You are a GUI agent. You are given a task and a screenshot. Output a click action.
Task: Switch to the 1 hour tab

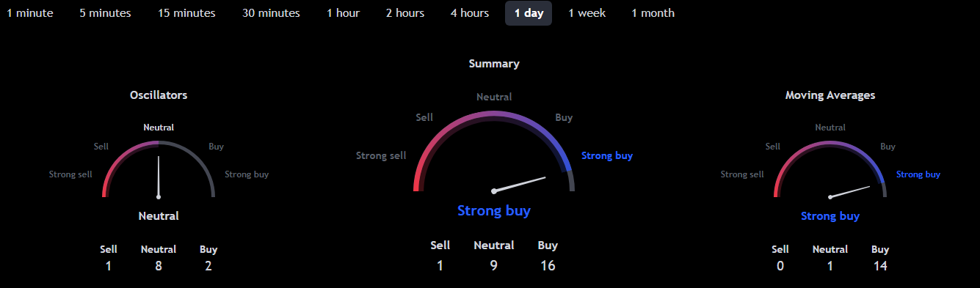pyautogui.click(x=343, y=13)
